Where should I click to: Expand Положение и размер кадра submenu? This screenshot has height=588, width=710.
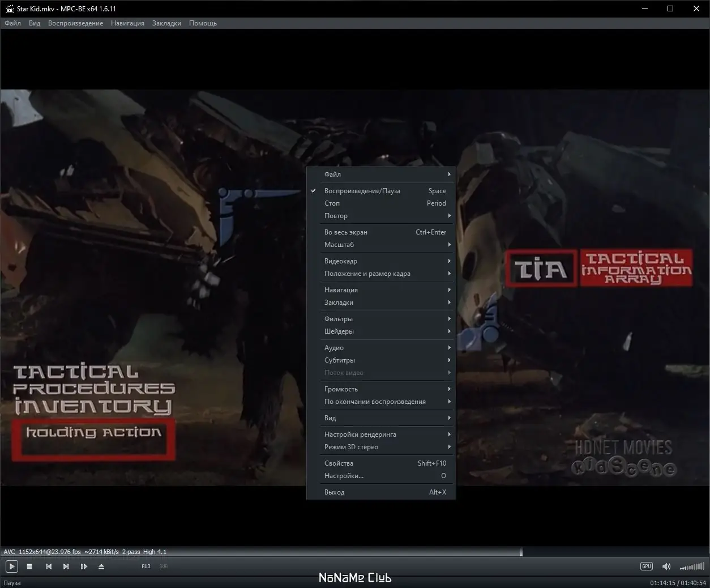point(381,274)
